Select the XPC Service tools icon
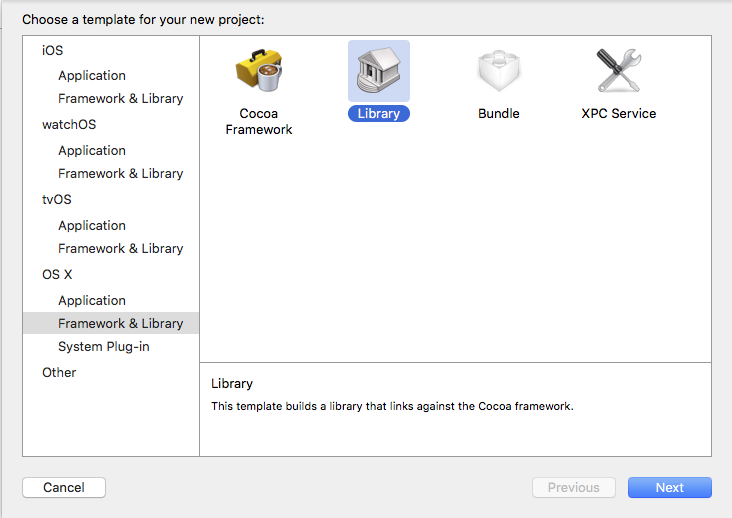 pos(618,70)
